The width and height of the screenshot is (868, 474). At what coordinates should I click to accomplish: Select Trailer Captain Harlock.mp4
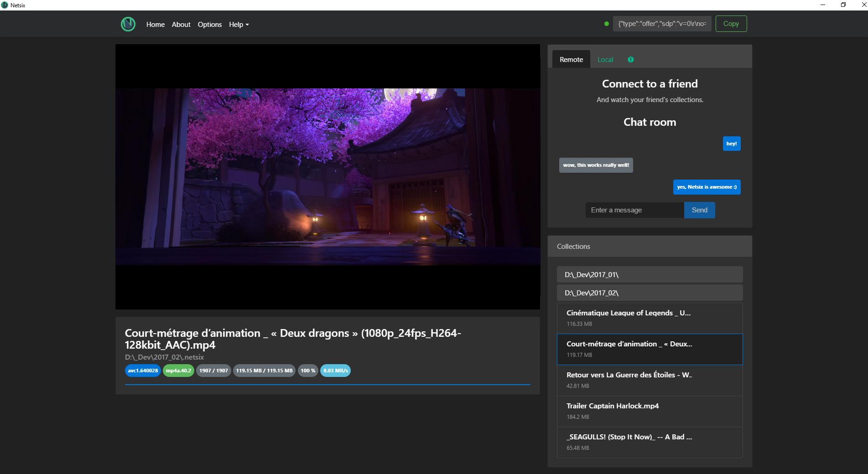[650, 411]
